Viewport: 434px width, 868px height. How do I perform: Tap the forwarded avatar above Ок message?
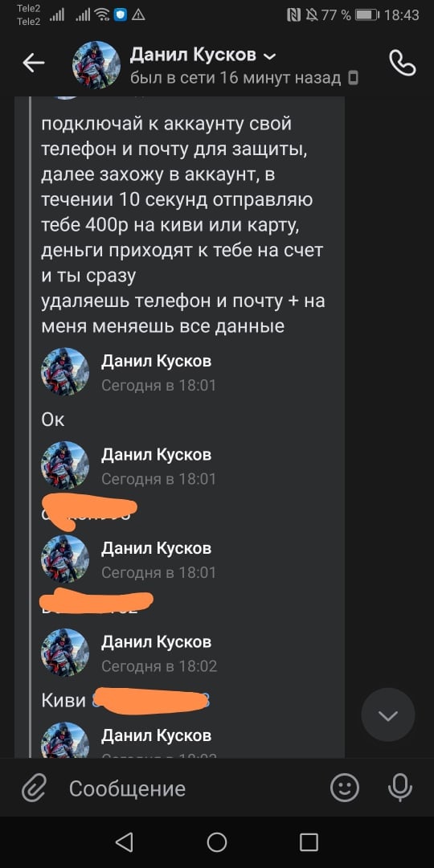point(65,371)
